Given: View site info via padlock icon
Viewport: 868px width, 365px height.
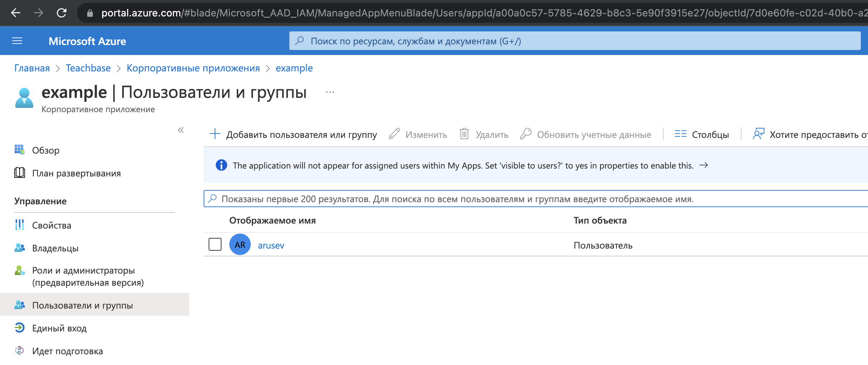Looking at the screenshot, I should pyautogui.click(x=90, y=13).
